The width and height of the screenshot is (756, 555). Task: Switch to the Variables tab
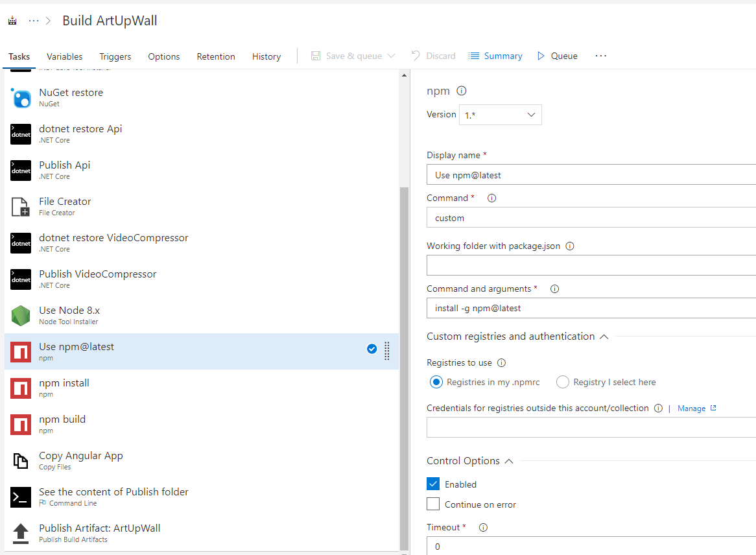65,56
